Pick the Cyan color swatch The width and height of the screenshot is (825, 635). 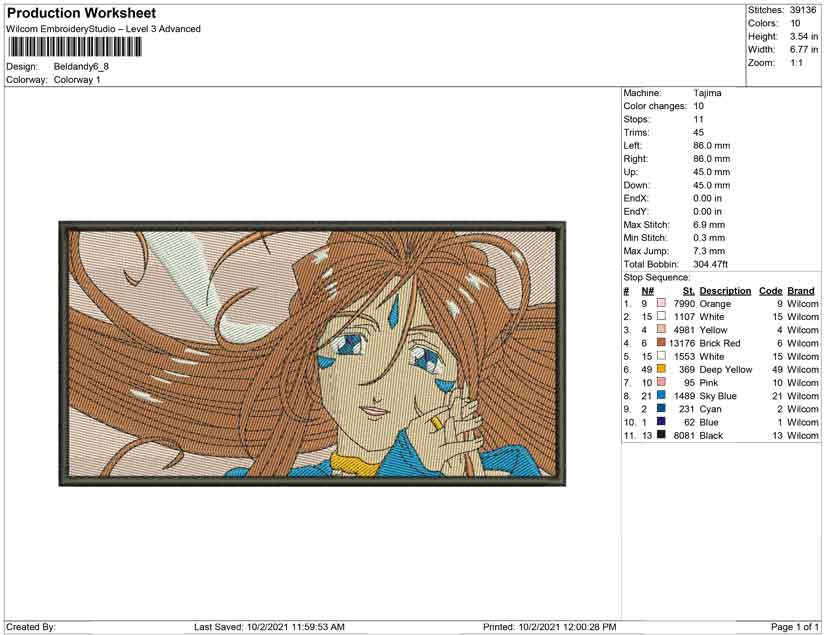pyautogui.click(x=661, y=408)
